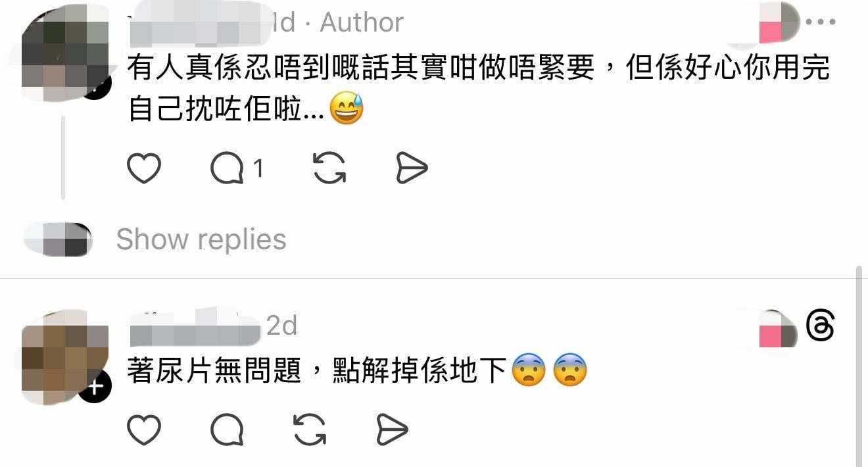The image size is (868, 467).
Task: Open replies via comment bubble showing 1
Action: tap(237, 169)
